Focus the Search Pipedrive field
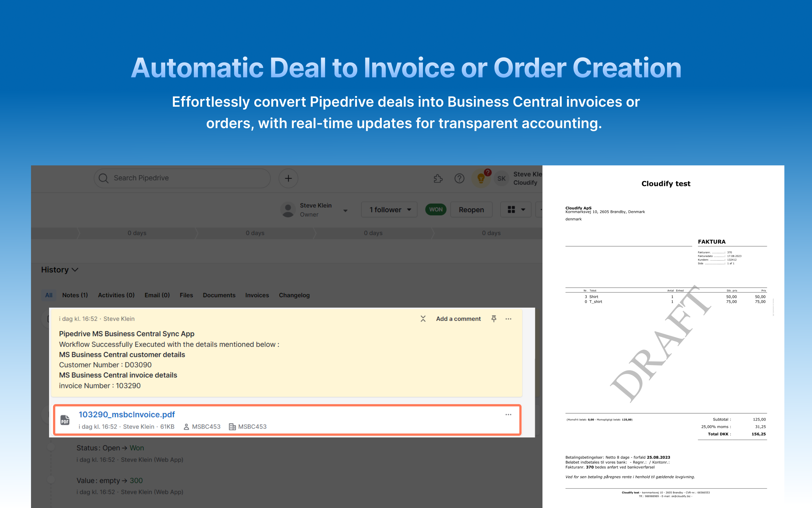Viewport: 812px width, 508px height. click(182, 178)
